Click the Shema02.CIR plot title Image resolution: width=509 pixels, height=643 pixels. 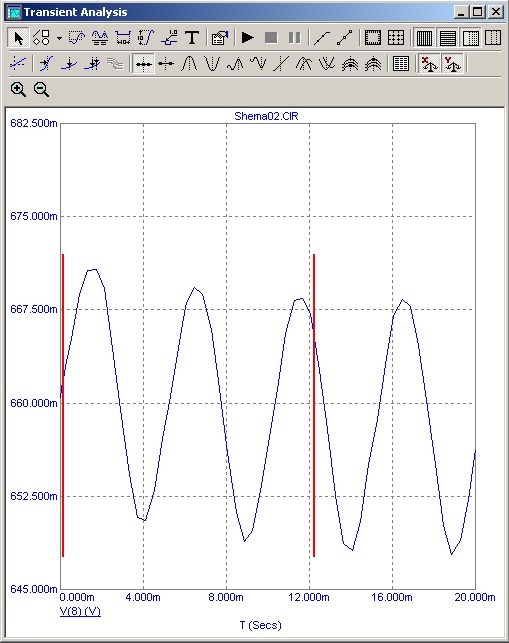(266, 116)
